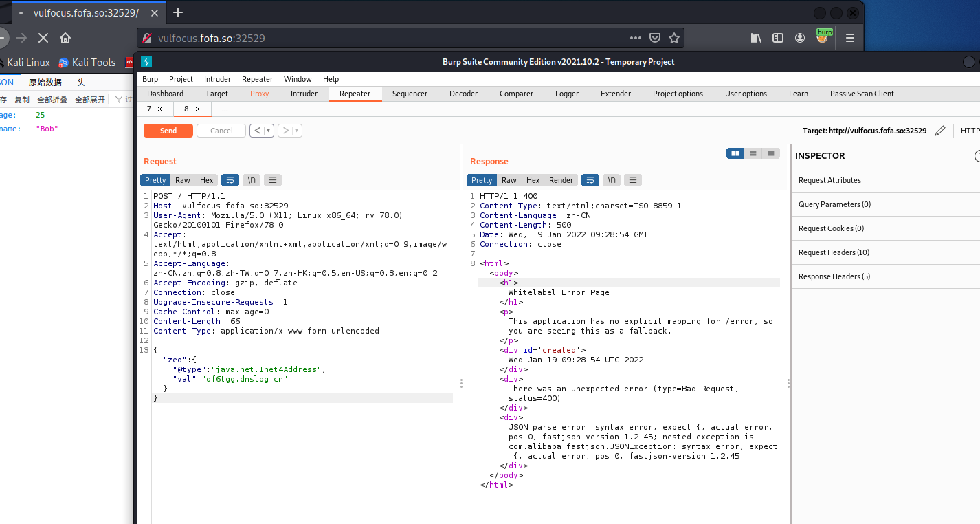980x524 pixels.
Task: Switch to the Extender tab
Action: (616, 94)
